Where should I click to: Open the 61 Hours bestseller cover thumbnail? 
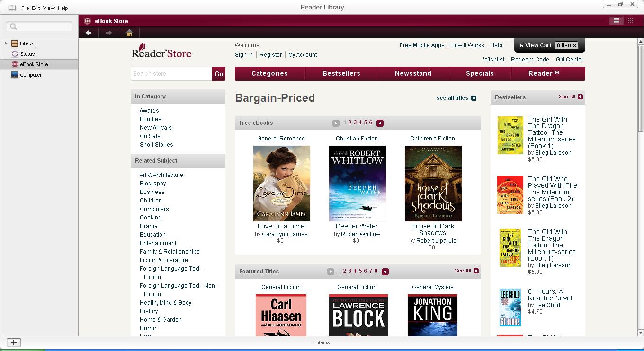coord(510,307)
